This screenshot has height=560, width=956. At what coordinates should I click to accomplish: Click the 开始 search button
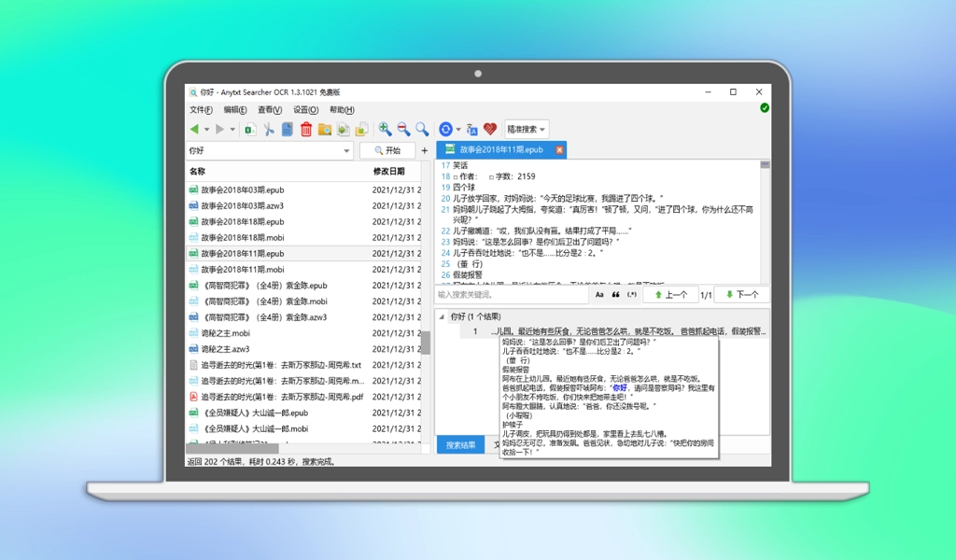(x=387, y=150)
